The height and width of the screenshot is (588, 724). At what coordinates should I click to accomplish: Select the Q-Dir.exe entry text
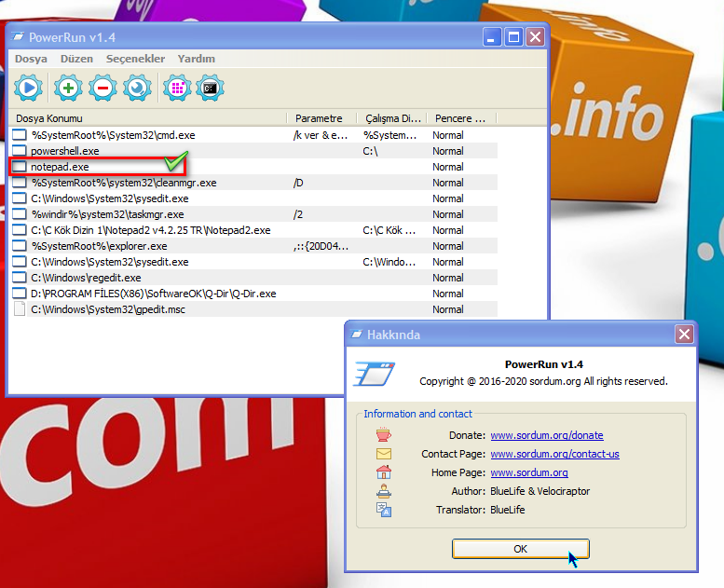point(154,294)
